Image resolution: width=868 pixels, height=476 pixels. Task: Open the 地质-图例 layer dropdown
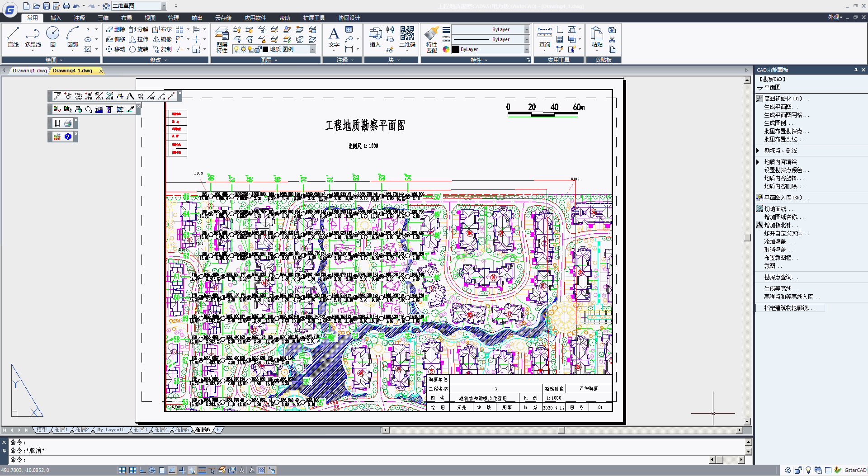[312, 49]
